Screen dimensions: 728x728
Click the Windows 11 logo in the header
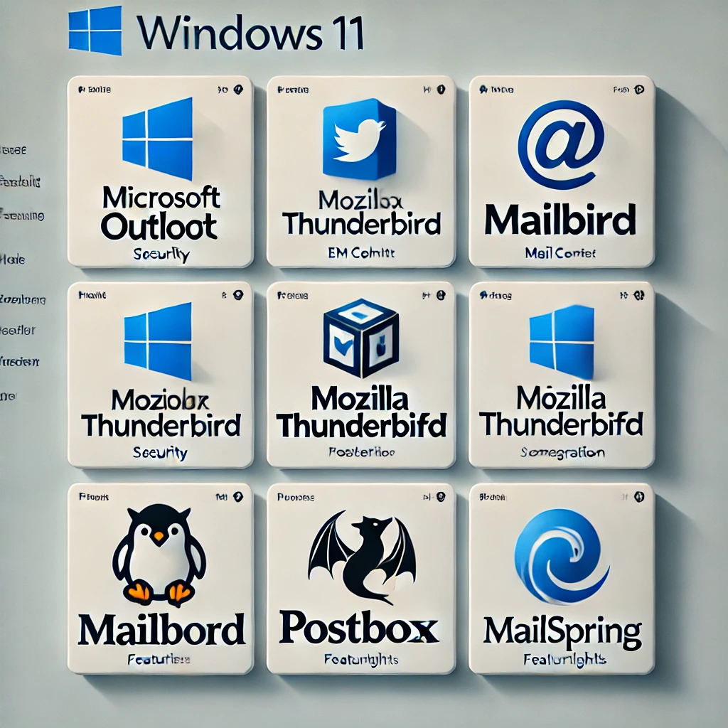(95, 31)
